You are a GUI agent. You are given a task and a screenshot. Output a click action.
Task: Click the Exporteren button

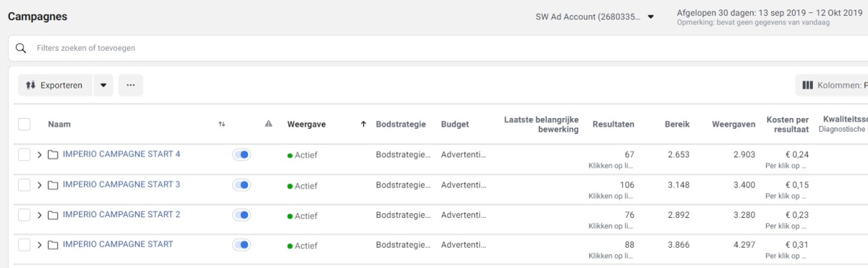click(55, 85)
